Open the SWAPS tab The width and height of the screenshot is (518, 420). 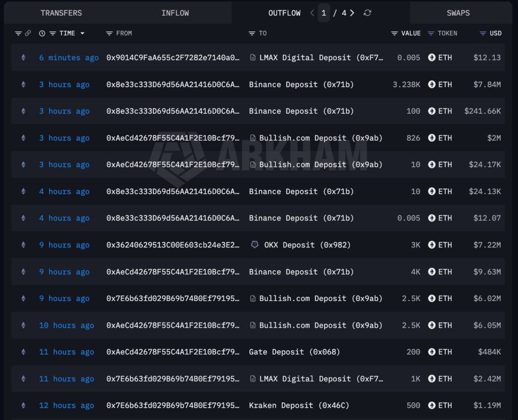click(458, 13)
